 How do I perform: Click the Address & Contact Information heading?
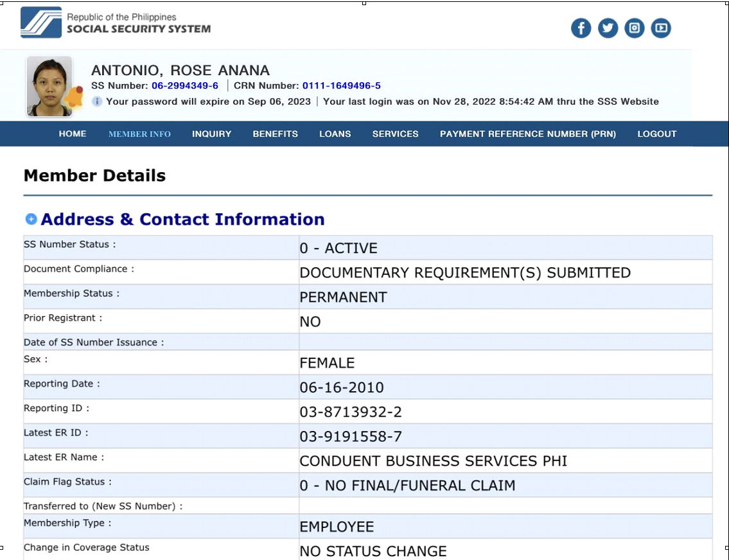[182, 220]
